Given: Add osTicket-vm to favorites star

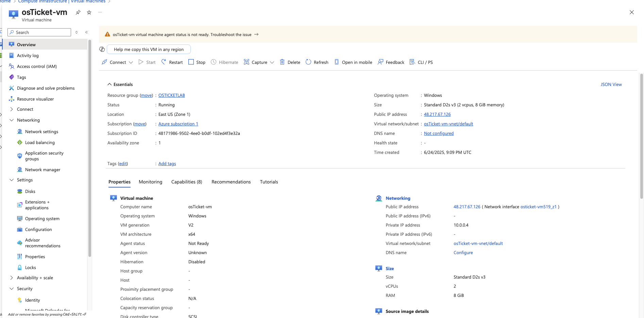Looking at the screenshot, I should pos(89,12).
